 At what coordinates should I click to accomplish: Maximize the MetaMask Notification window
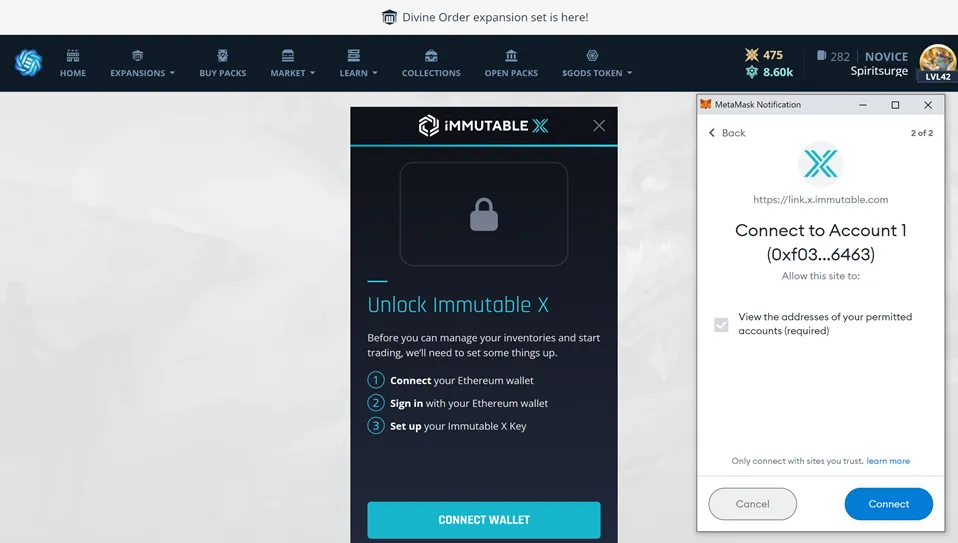click(895, 105)
